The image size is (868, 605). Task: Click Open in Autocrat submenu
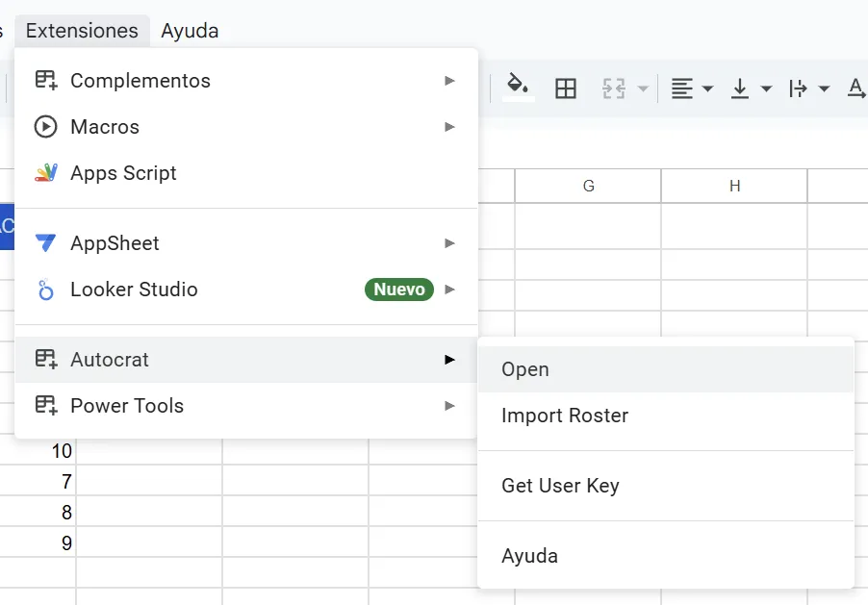(666, 369)
